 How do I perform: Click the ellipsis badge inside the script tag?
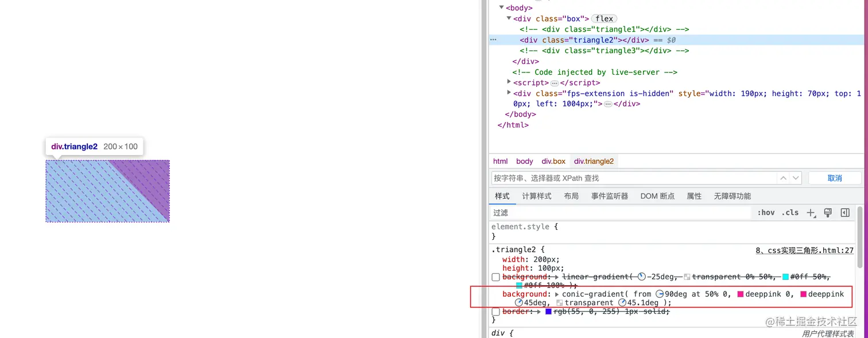pos(555,83)
